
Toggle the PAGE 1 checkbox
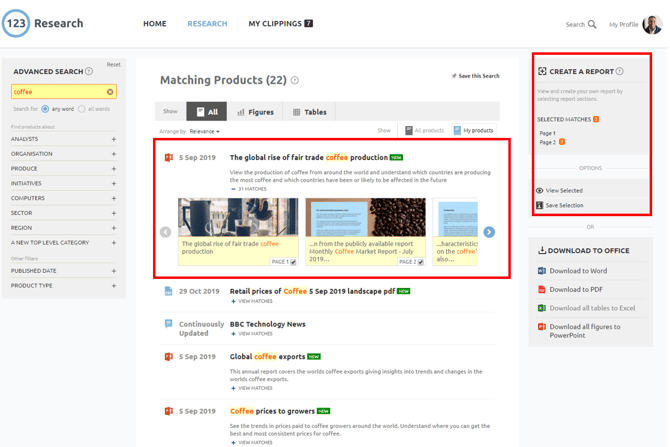pos(293,262)
